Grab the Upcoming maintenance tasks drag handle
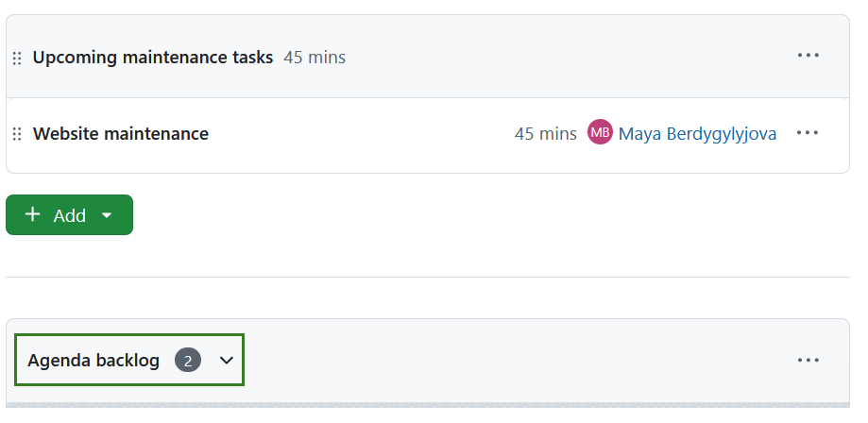The height and width of the screenshot is (423, 868). 17,59
